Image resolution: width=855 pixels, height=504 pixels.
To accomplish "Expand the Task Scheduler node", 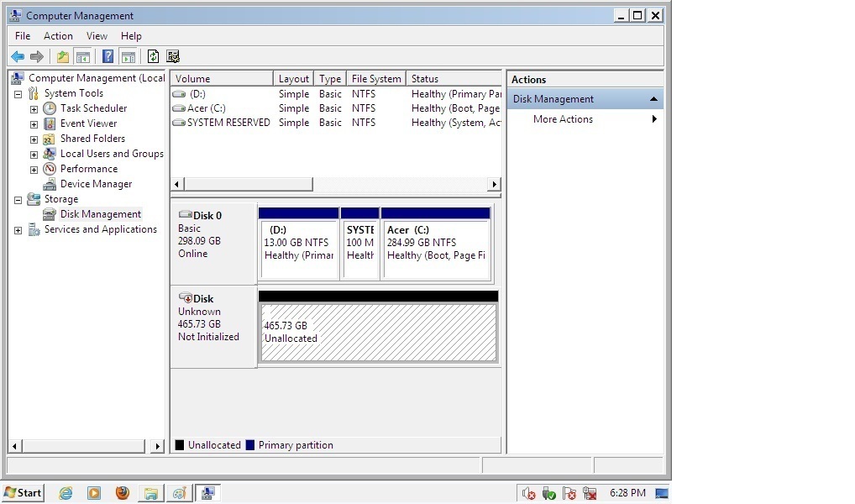I will tap(34, 109).
